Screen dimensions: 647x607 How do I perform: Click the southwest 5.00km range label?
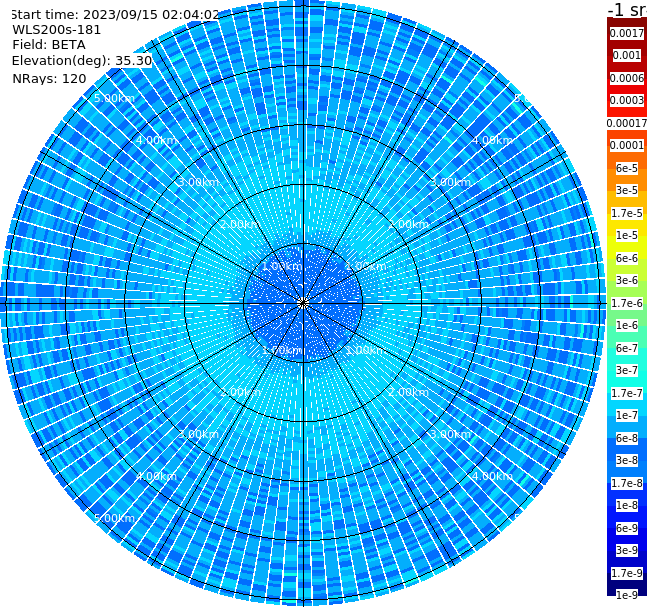114,518
